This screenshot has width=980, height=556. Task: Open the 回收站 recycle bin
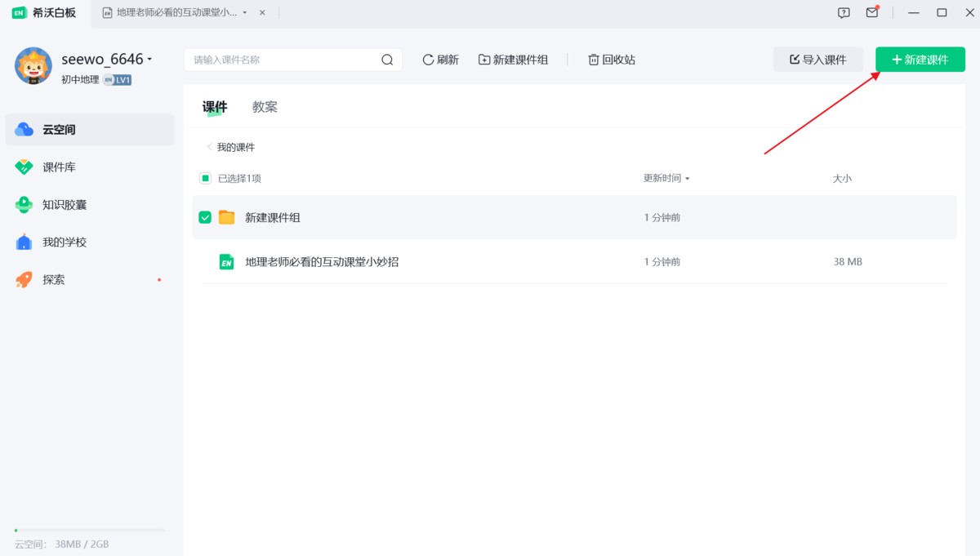pos(611,59)
